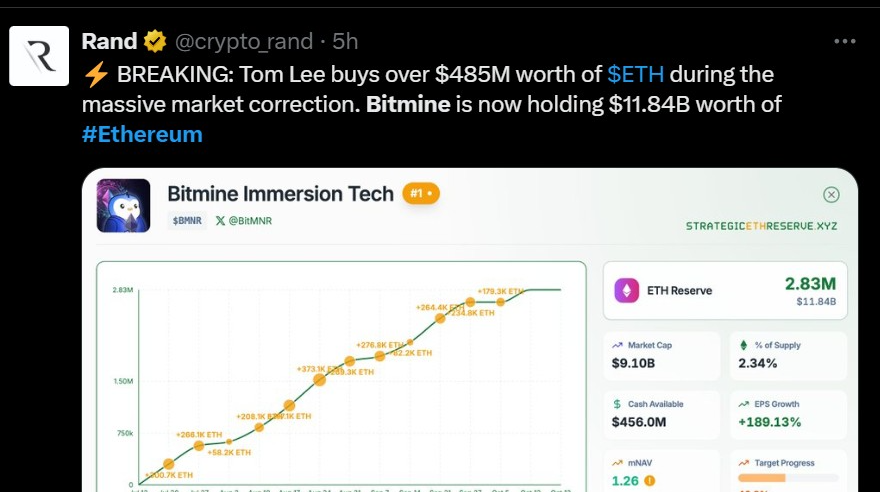
Task: Click the +373.1K ETH chart data point
Action: coord(319,379)
